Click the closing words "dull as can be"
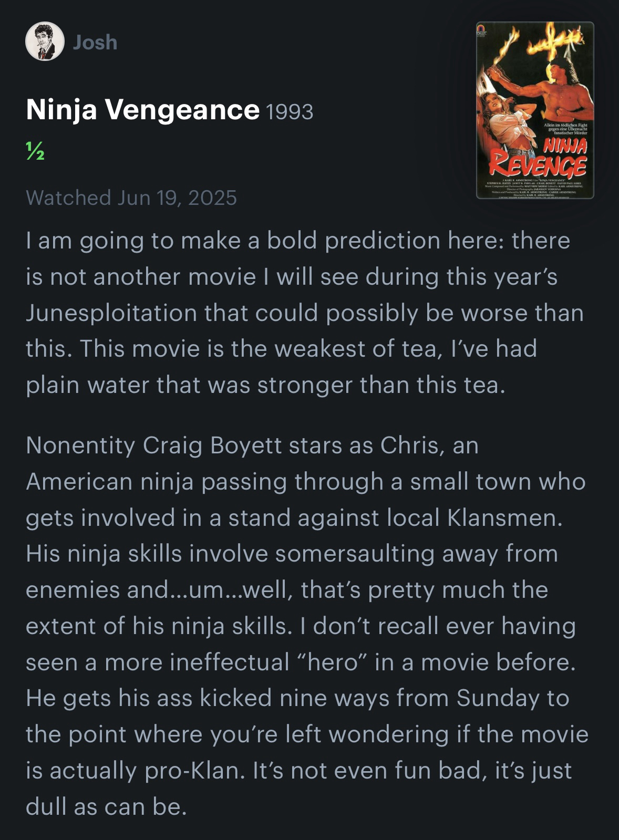Screen dimensions: 619x840 106,807
